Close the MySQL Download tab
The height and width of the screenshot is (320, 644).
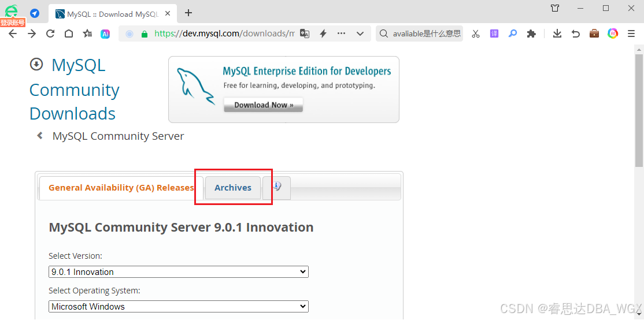coord(168,13)
